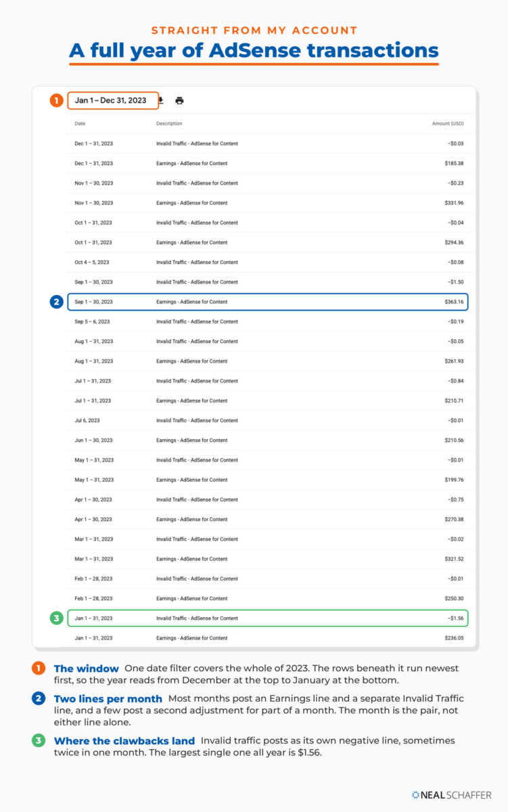Image resolution: width=508 pixels, height=812 pixels.
Task: Click the Oct 4 – 5, 2023 date cell
Action: 91,262
